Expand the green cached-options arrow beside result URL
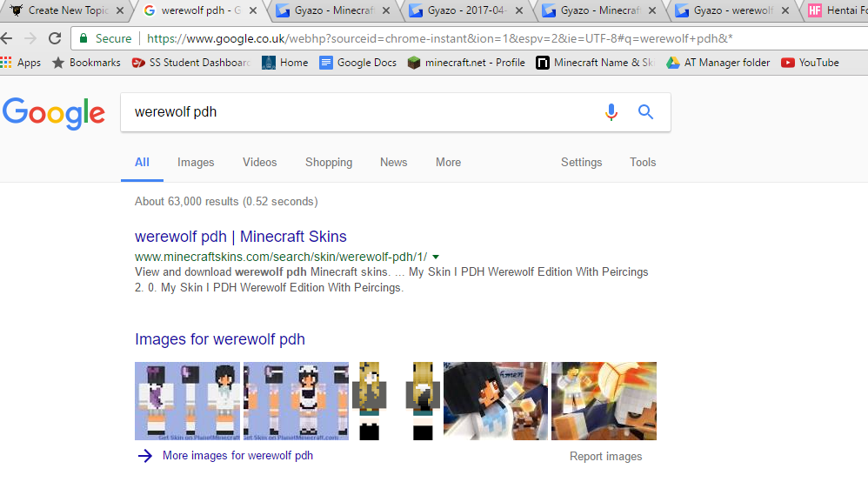The image size is (868, 482). tap(436, 257)
